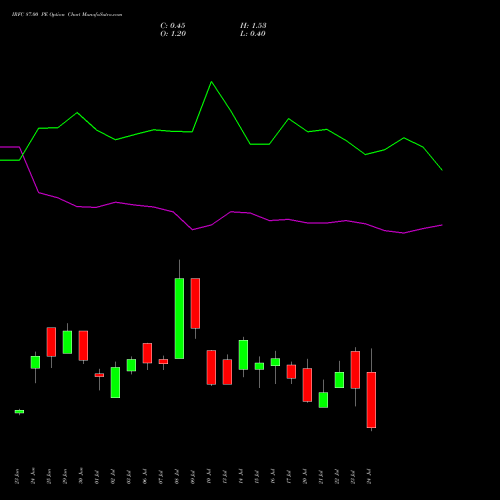This screenshot has height=500, width=500.
Task: Click the tiny green 23 Jun candlestick
Action: [x=19, y=412]
